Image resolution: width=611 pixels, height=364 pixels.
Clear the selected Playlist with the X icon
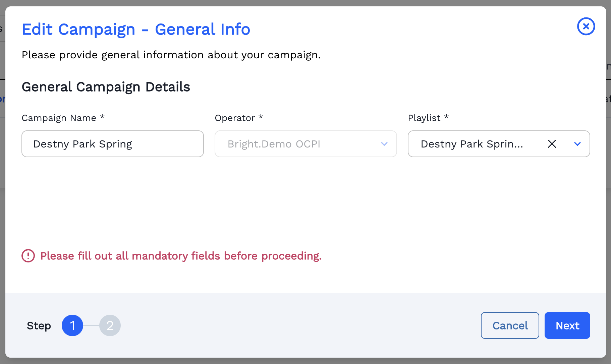click(552, 144)
